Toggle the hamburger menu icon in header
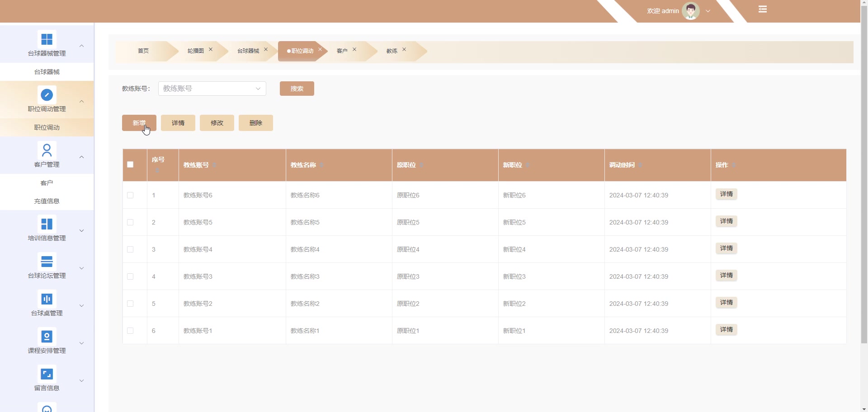This screenshot has height=412, width=868. tap(763, 9)
